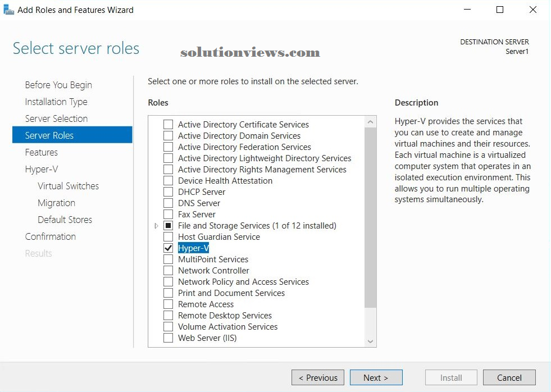551x392 pixels.
Task: Open Server Selection page
Action: click(x=56, y=118)
